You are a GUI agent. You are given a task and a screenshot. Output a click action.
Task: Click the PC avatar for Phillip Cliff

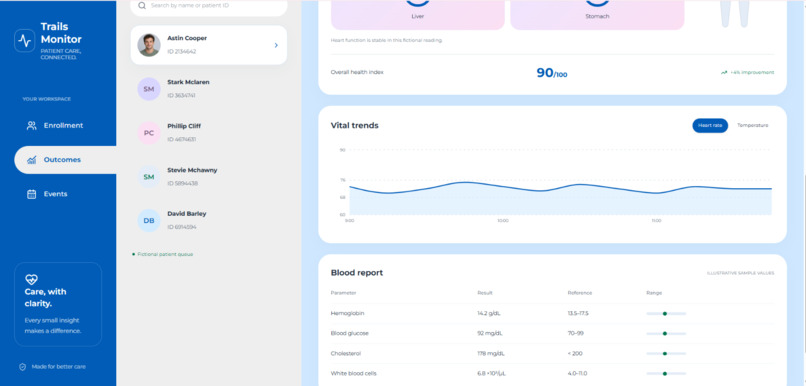(x=149, y=133)
